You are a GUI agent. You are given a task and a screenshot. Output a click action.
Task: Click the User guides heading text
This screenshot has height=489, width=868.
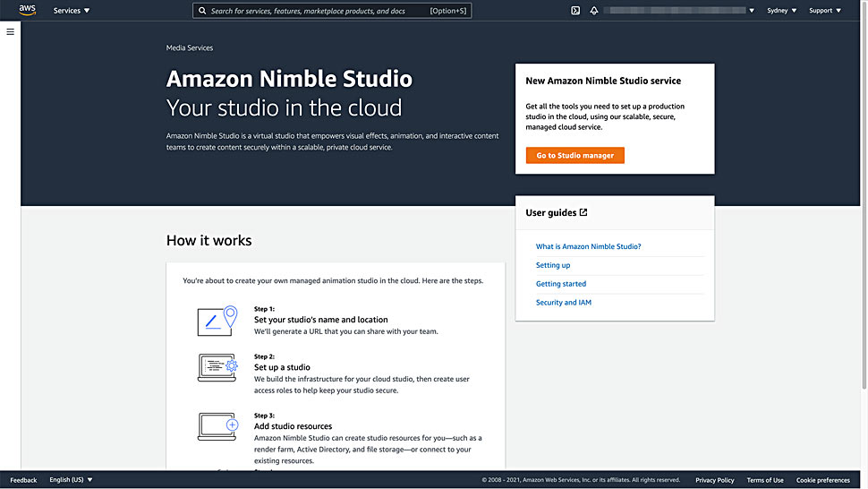coord(551,212)
